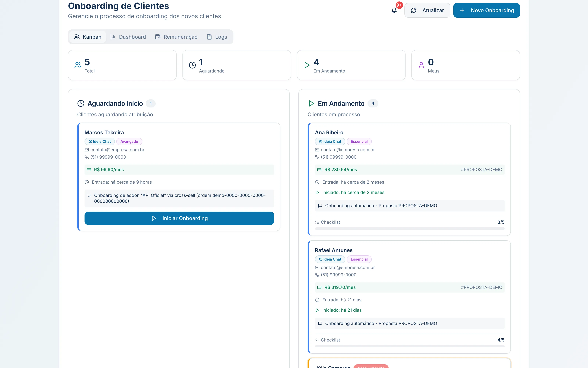Click the Atualizar refresh button
588x368 pixels.
click(x=427, y=10)
